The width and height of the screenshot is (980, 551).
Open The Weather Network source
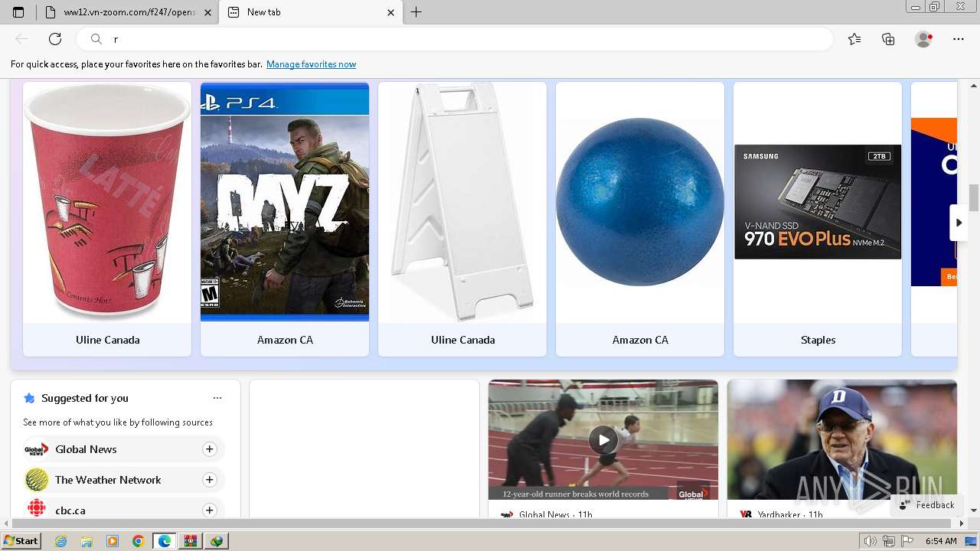click(x=108, y=480)
